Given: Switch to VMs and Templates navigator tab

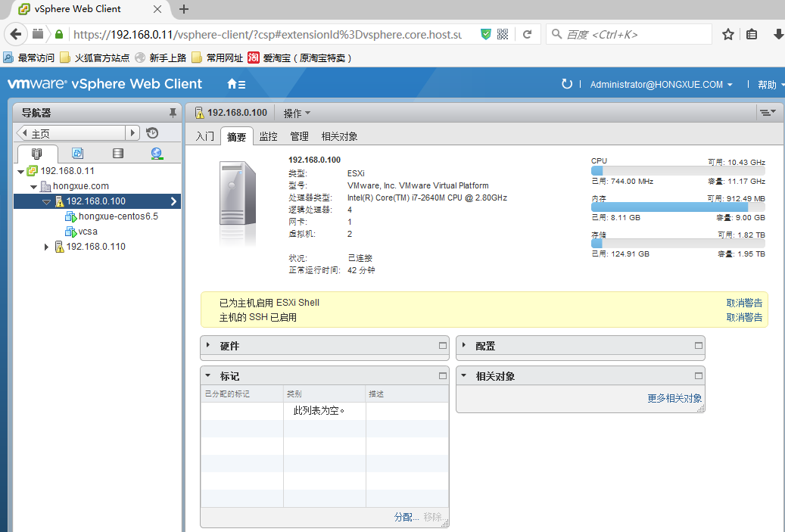Looking at the screenshot, I should coord(78,153).
